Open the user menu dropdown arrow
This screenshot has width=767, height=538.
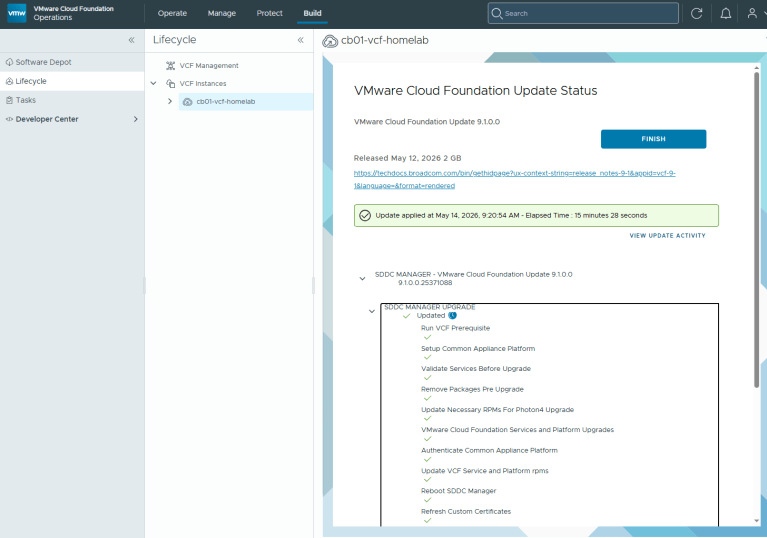[765, 13]
